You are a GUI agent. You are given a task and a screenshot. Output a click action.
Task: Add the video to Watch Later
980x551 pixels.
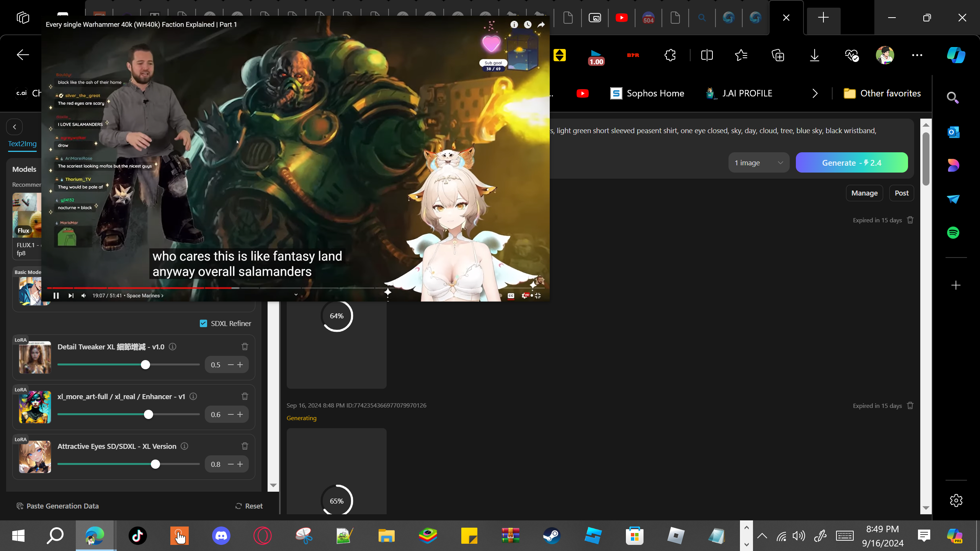tap(528, 24)
